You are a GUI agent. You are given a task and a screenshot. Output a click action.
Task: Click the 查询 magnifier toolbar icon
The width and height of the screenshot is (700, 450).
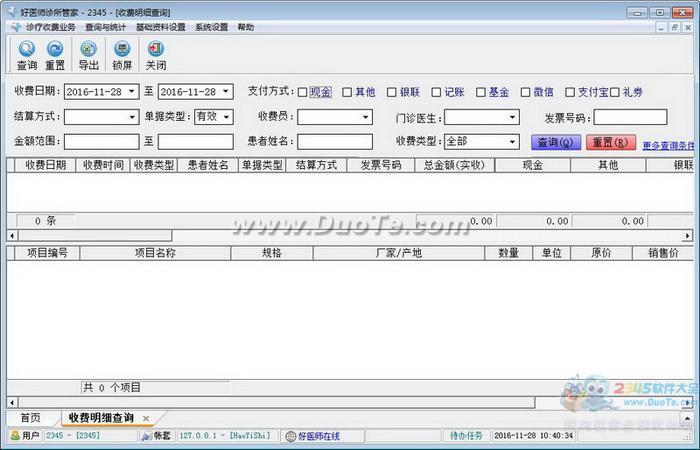point(27,49)
